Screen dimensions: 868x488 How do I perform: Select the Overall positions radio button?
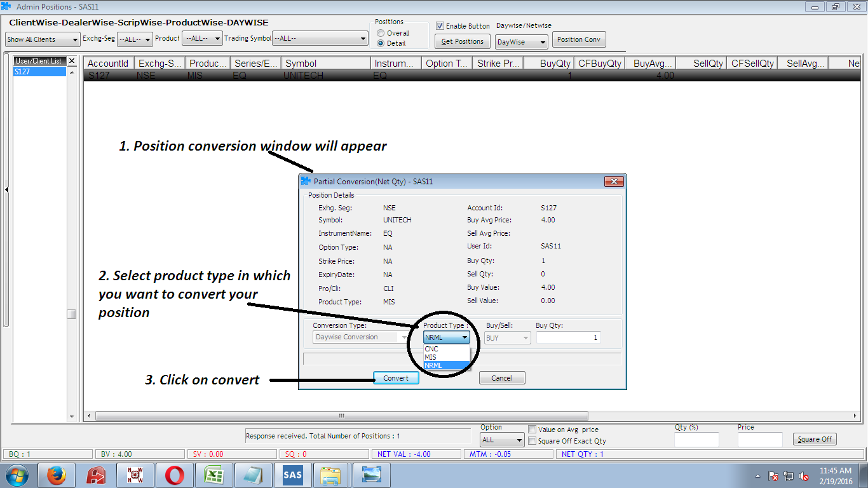381,33
